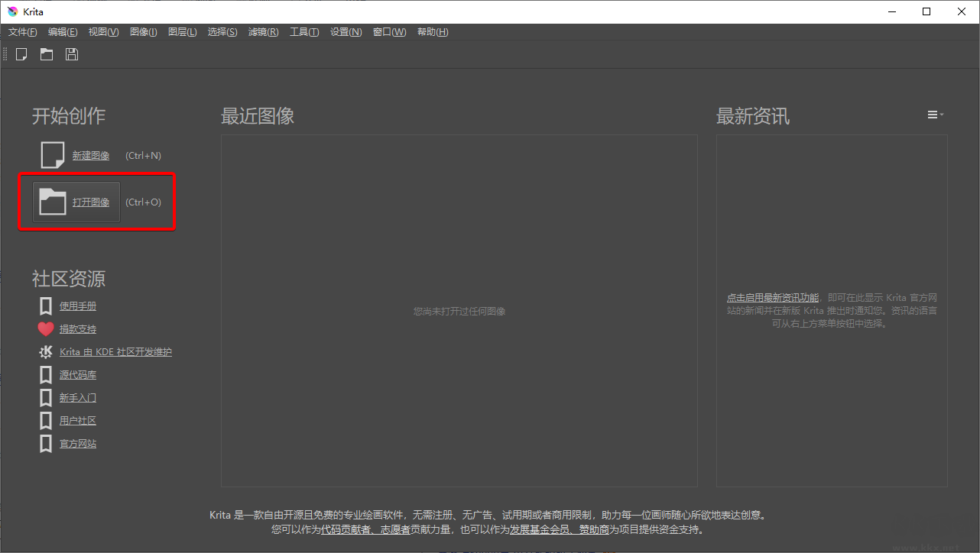Viewport: 980px width, 553px height.
Task: Select the new document icon on the toolbar
Action: pos(21,53)
